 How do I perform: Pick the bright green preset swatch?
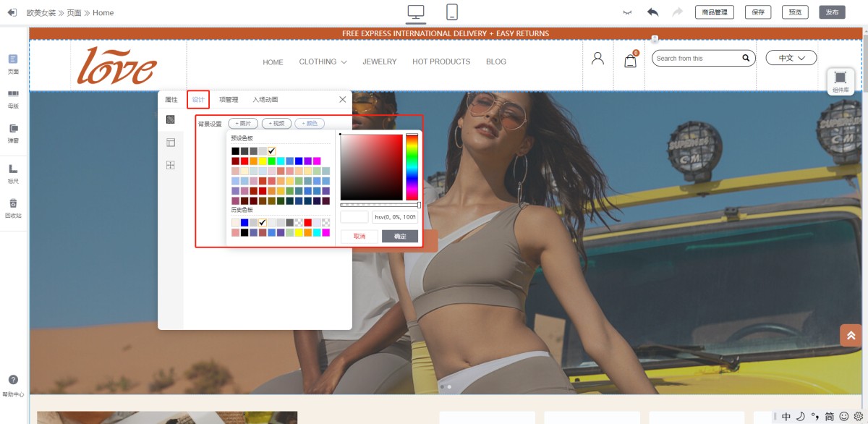point(272,161)
